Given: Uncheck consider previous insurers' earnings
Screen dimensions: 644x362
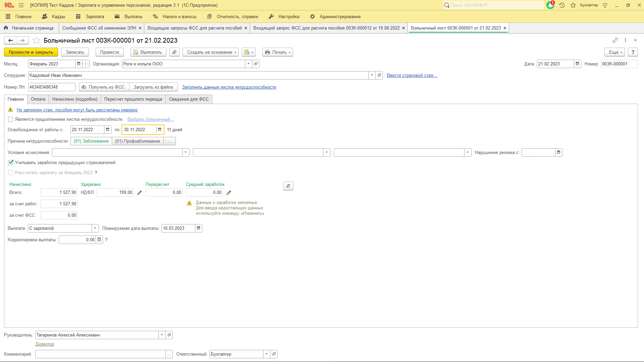Looking at the screenshot, I should [x=11, y=162].
